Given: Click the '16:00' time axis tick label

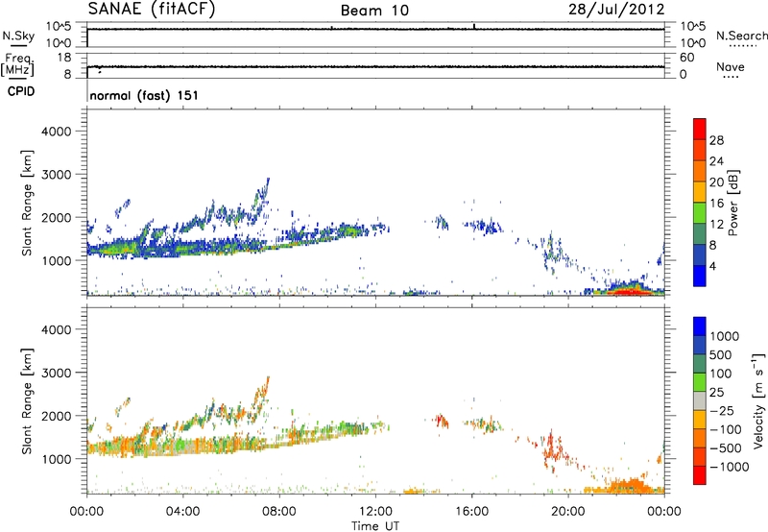Looking at the screenshot, I should click(x=471, y=512).
